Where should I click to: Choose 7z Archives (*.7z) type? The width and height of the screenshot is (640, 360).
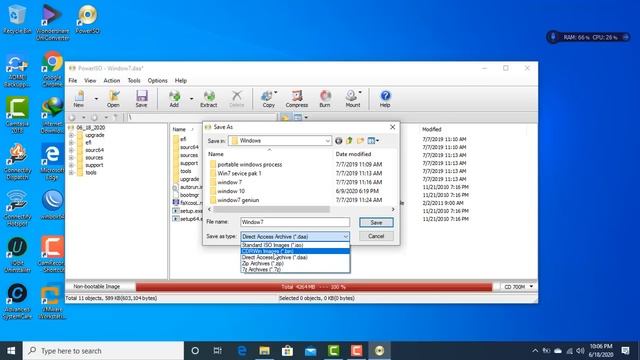295,269
